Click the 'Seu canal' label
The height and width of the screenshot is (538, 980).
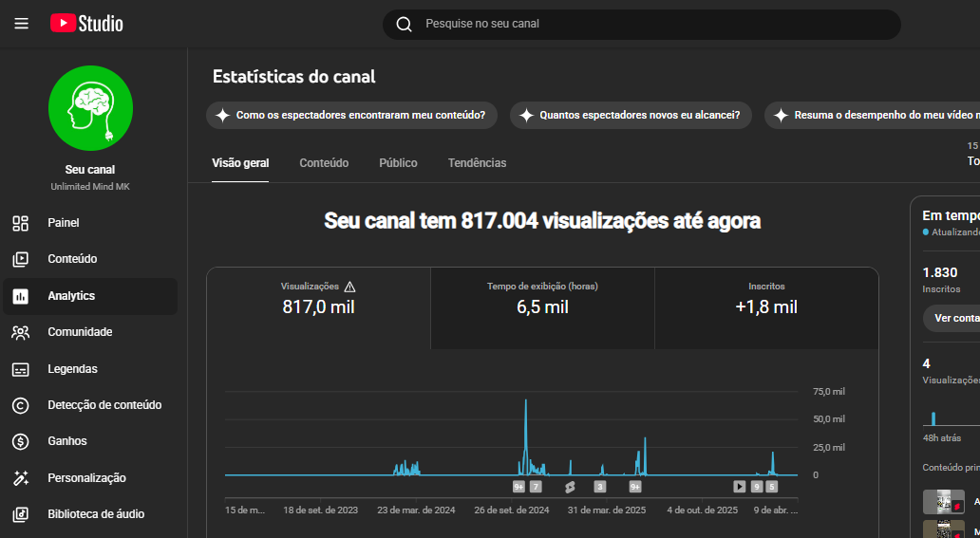coord(90,170)
